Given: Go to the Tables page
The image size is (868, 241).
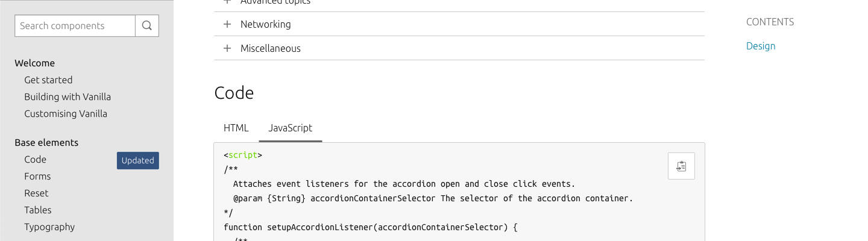Looking at the screenshot, I should click(x=38, y=210).
